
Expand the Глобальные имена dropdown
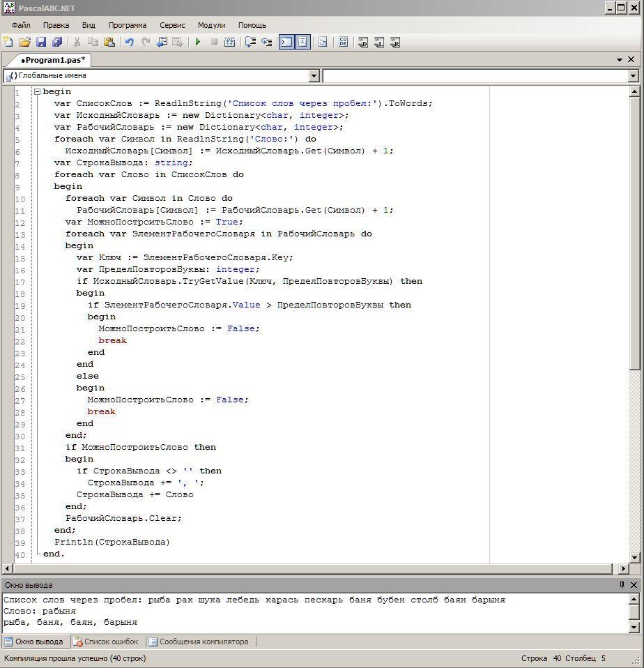point(314,76)
